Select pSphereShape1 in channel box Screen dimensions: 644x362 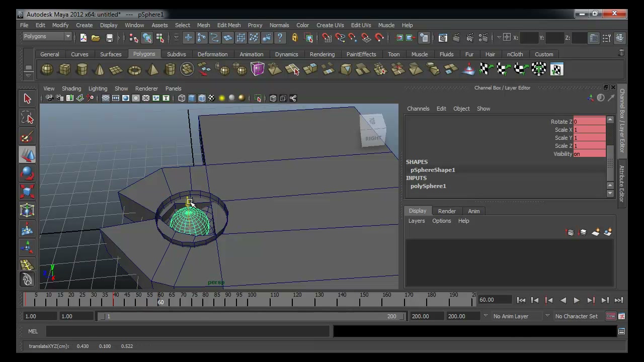pyautogui.click(x=433, y=170)
